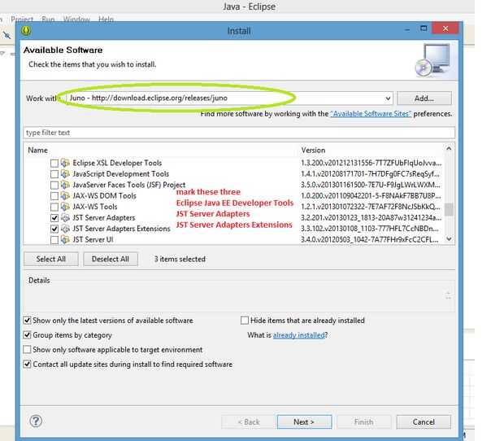Click the Eclipse logo in Install title bar
Image resolution: width=504 pixels, height=441 pixels.
[26, 31]
